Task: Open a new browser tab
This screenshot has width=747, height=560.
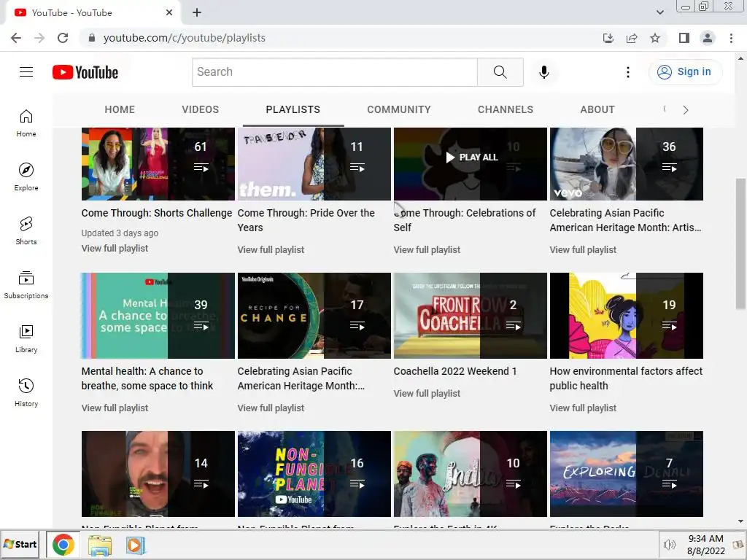Action: [x=197, y=13]
